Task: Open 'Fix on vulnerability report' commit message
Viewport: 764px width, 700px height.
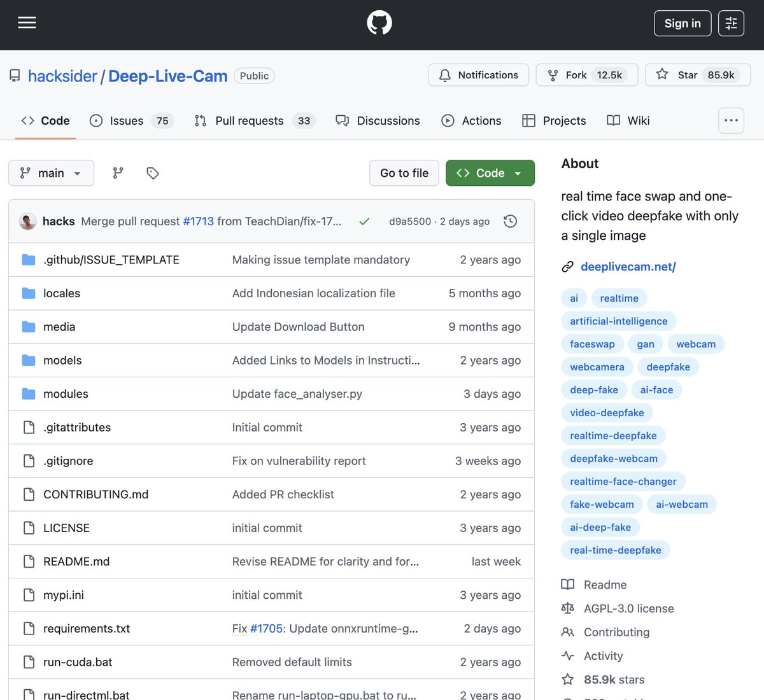Action: 299,461
